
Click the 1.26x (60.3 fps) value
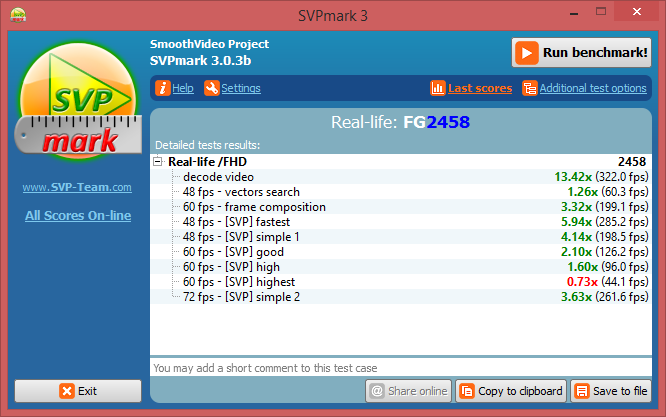tap(608, 192)
